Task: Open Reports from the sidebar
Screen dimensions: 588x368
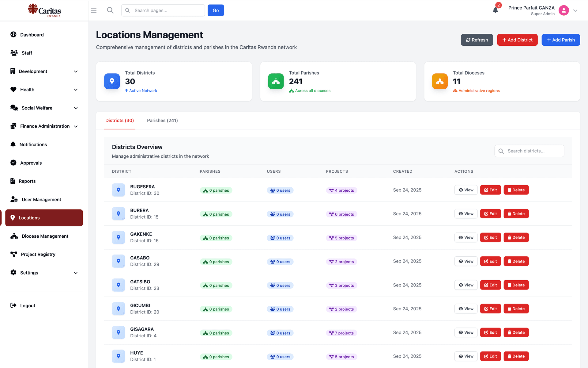Action: click(x=44, y=181)
